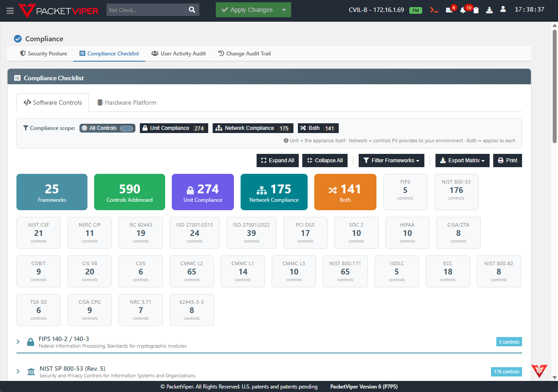Open the Export Matrix dropdown
The width and height of the screenshot is (558, 392).
coord(463,161)
